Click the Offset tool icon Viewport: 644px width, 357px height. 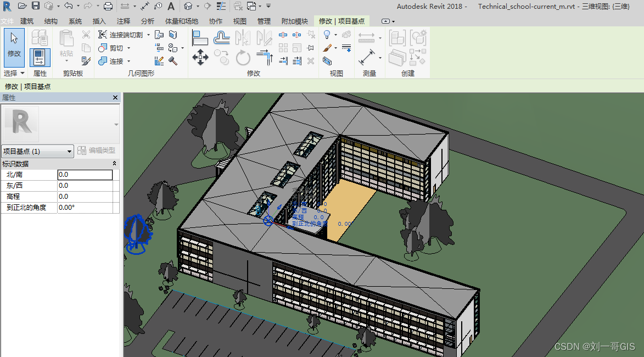click(x=221, y=38)
